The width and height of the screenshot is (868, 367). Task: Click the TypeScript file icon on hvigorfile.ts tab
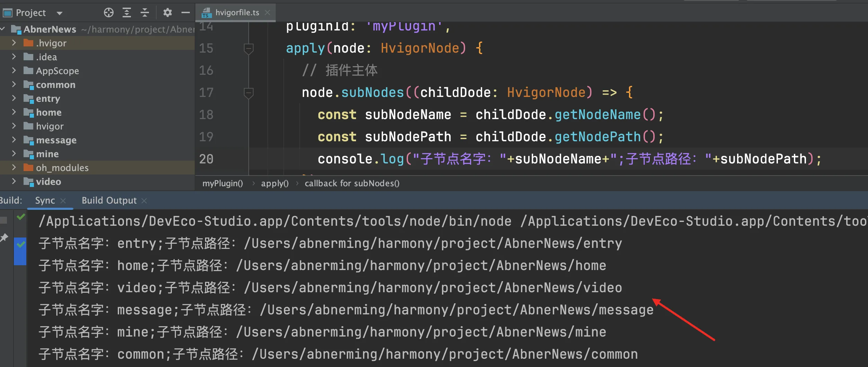tap(206, 13)
